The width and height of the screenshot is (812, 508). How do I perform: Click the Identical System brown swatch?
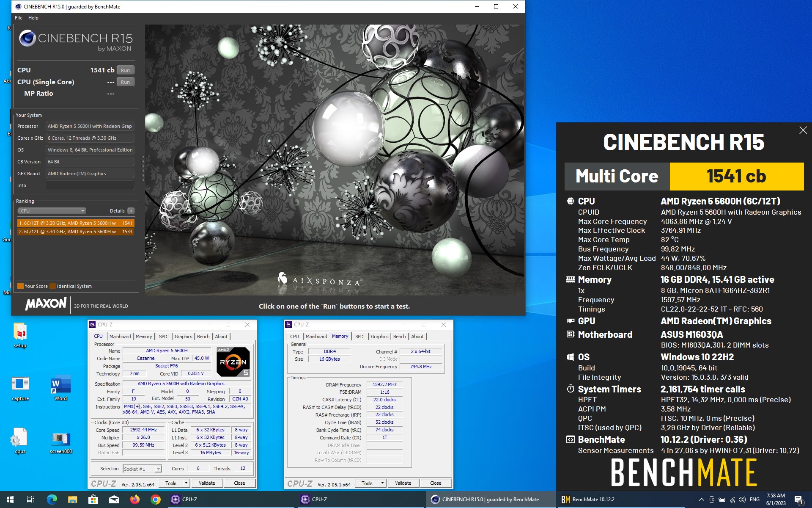click(52, 286)
